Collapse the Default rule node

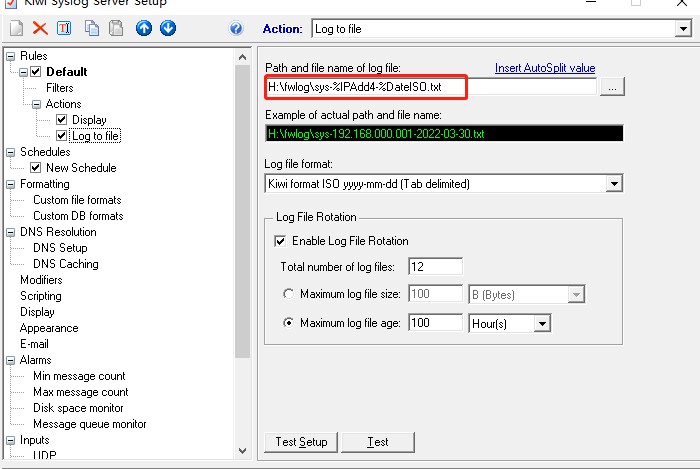(x=24, y=72)
